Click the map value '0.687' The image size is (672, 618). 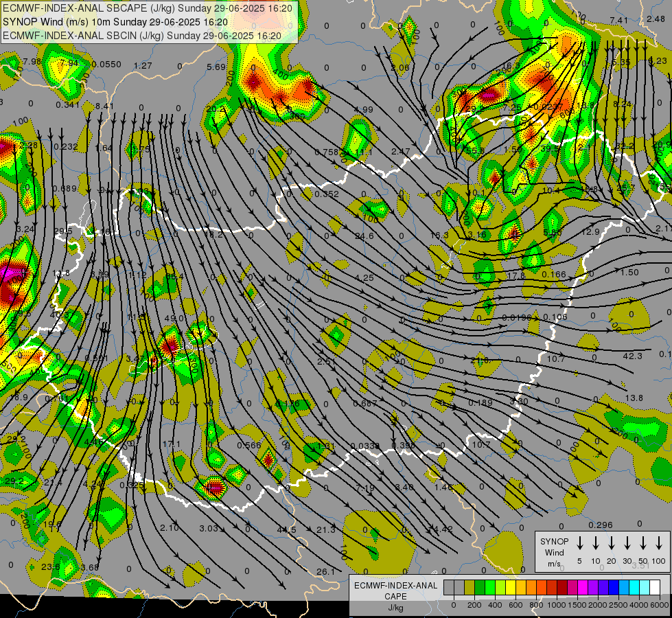[x=365, y=403]
